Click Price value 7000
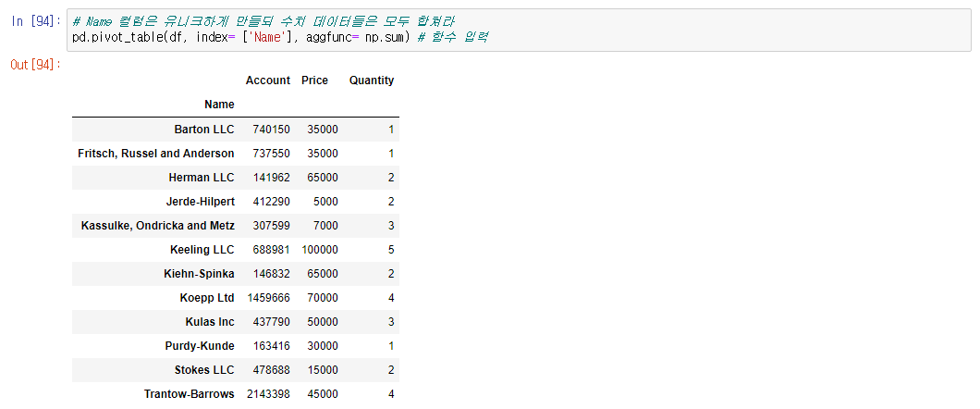The image size is (980, 409). [x=325, y=225]
